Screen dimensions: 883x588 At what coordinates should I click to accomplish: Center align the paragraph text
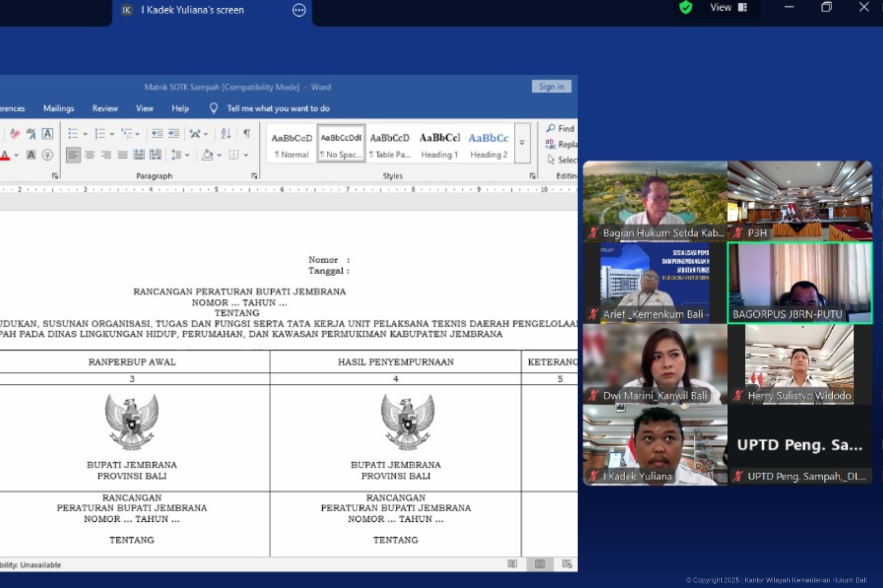coord(89,155)
